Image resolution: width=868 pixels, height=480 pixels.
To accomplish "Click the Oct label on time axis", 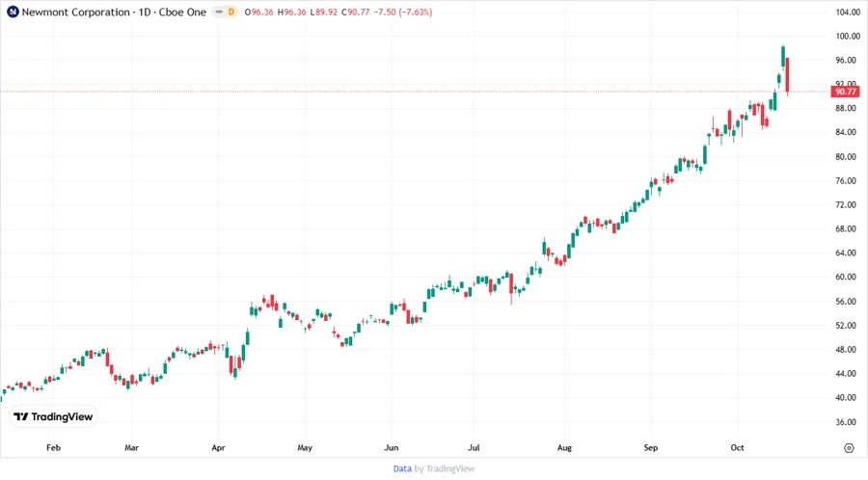I will click(737, 447).
